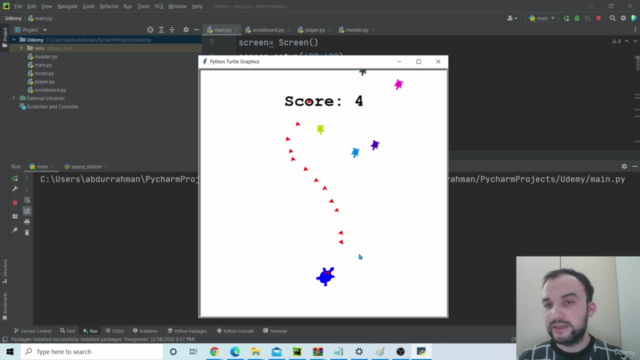Open the Mail app from taskbar
Viewport: 640px width, 360px height.
[277, 351]
